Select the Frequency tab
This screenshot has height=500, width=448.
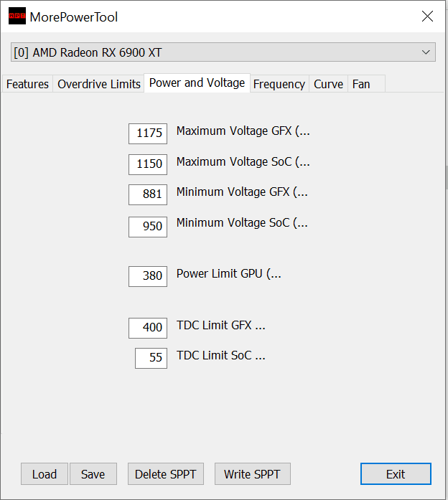[279, 84]
